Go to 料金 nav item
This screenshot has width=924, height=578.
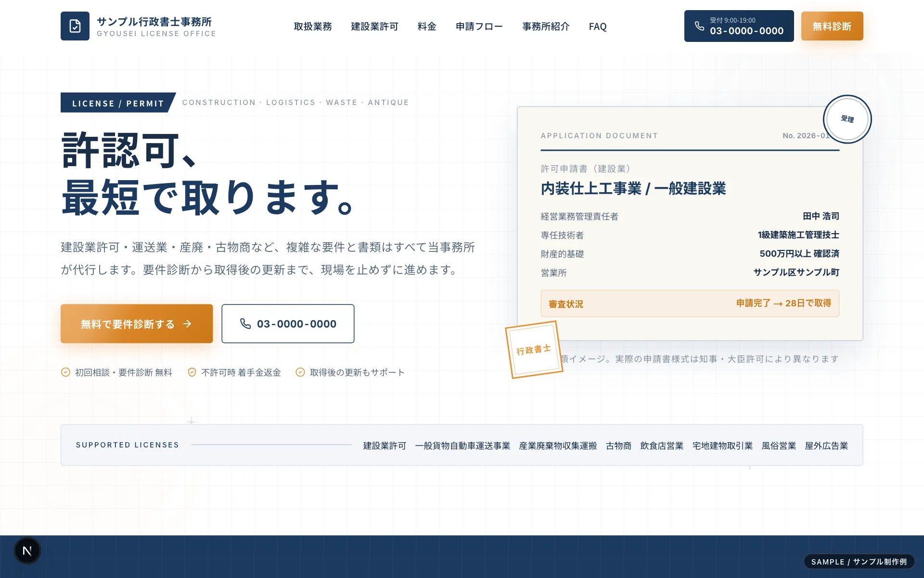coord(427,26)
